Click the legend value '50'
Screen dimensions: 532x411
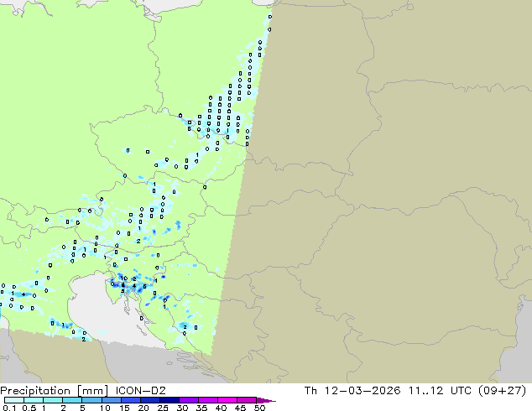click(x=260, y=408)
